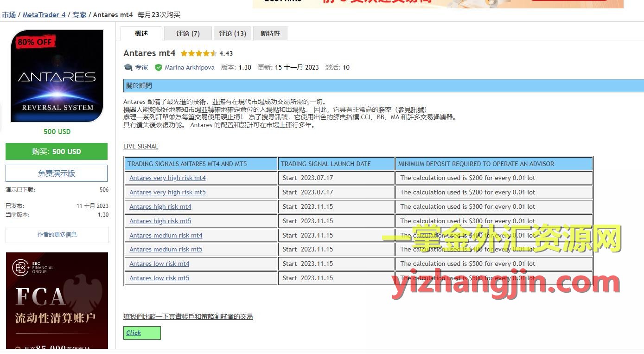
Task: Click the description line starting with Antares 配備了最先進的技術
Action: [x=225, y=102]
